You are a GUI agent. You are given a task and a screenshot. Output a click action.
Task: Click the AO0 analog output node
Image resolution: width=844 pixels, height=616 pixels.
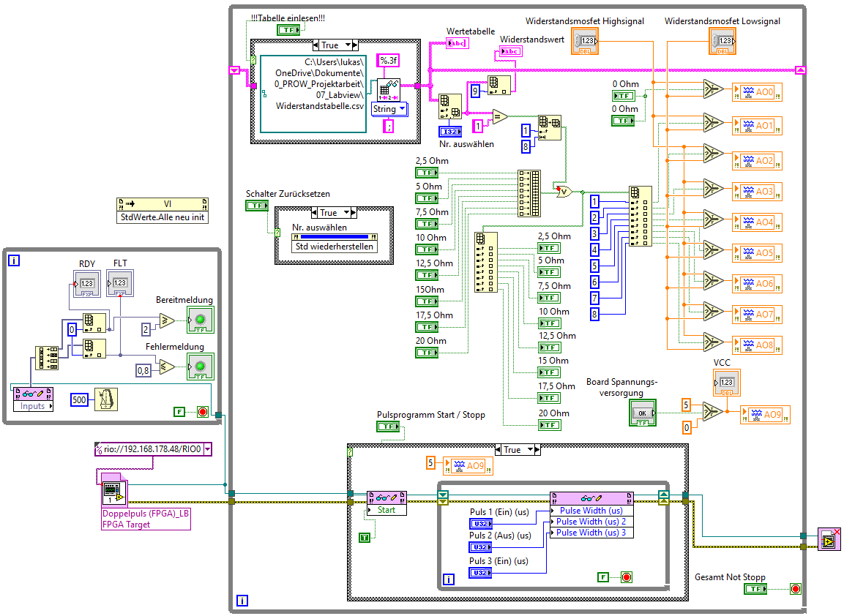point(757,92)
